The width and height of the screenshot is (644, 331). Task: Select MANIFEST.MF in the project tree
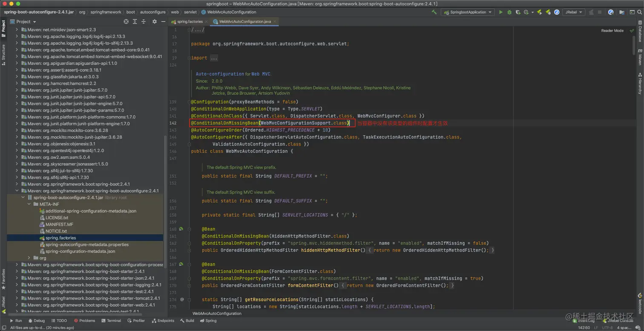(59, 224)
